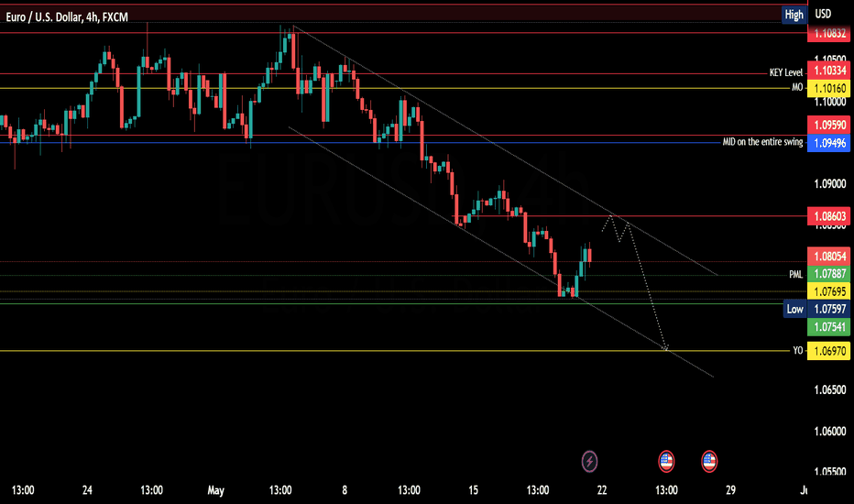Image resolution: width=854 pixels, height=504 pixels.
Task: Select the 1.09496 blue price label
Action: pos(828,143)
